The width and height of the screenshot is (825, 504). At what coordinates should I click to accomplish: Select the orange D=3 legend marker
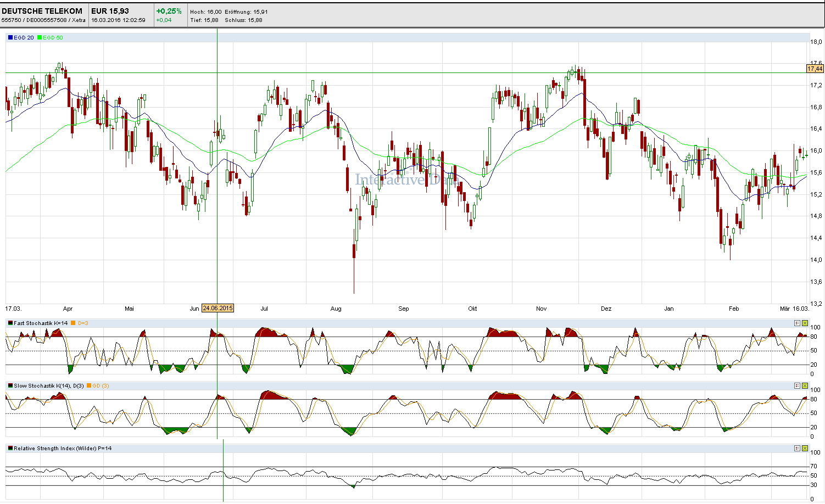coord(73,323)
